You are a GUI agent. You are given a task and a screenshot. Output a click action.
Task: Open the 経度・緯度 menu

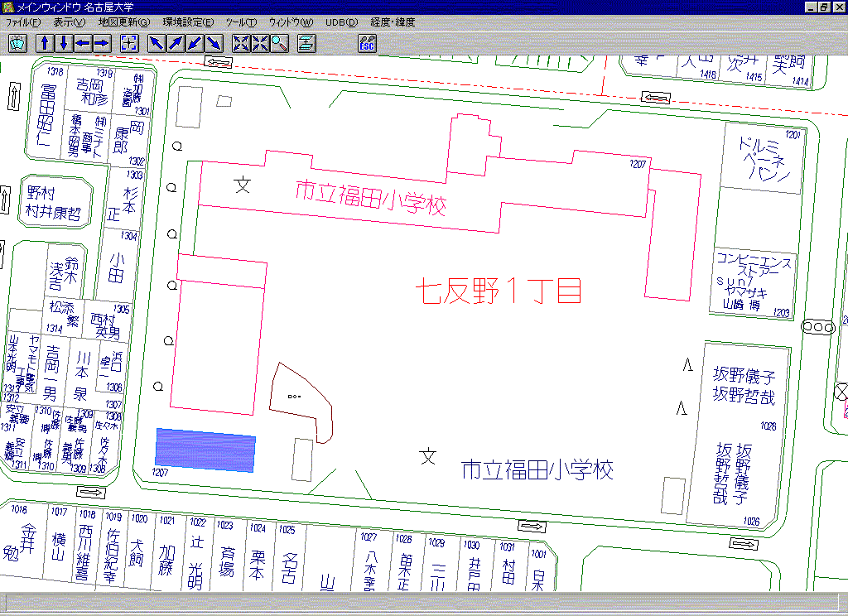[393, 22]
